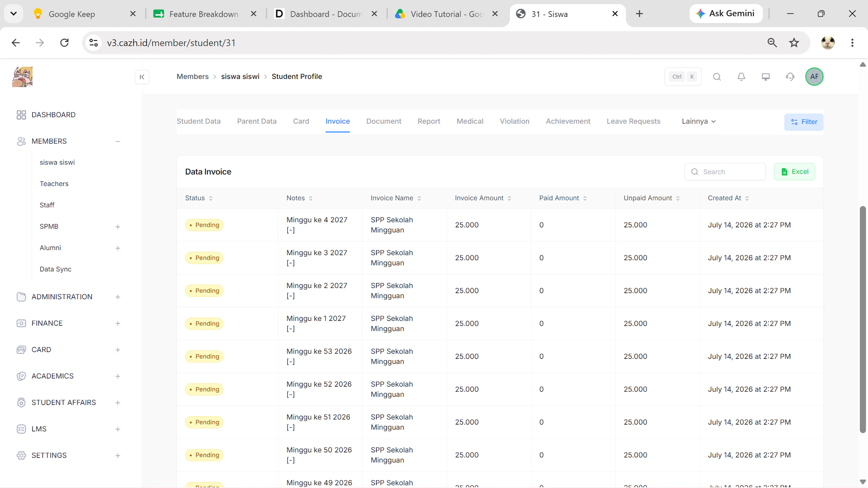Open the Medical tab
This screenshot has width=868, height=488.
[x=470, y=121]
